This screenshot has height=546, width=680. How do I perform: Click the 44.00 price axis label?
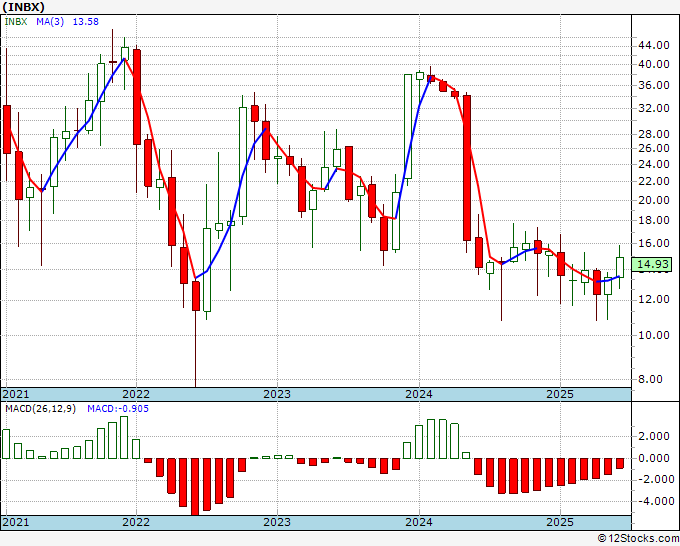click(653, 45)
